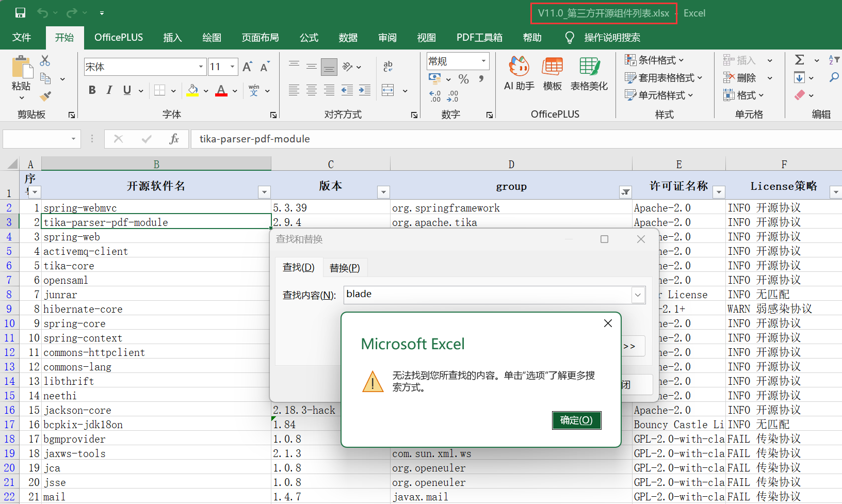Toggle Underline formatting
842x504 pixels.
[x=127, y=90]
